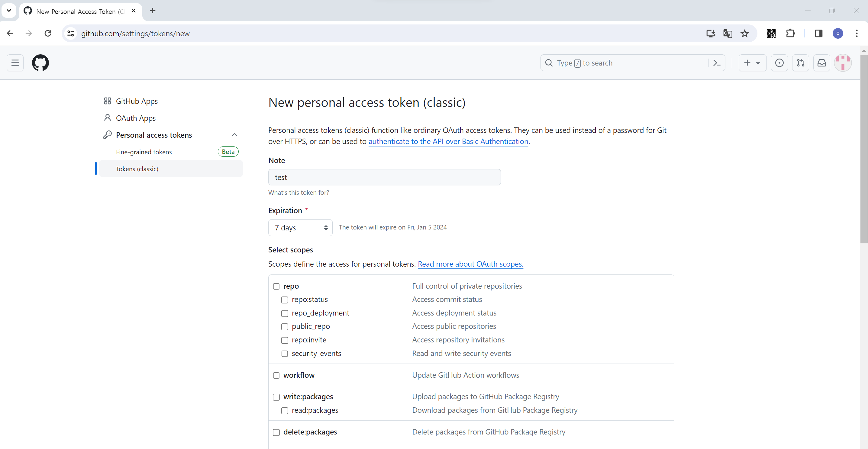Click the Note text field

pyautogui.click(x=384, y=177)
